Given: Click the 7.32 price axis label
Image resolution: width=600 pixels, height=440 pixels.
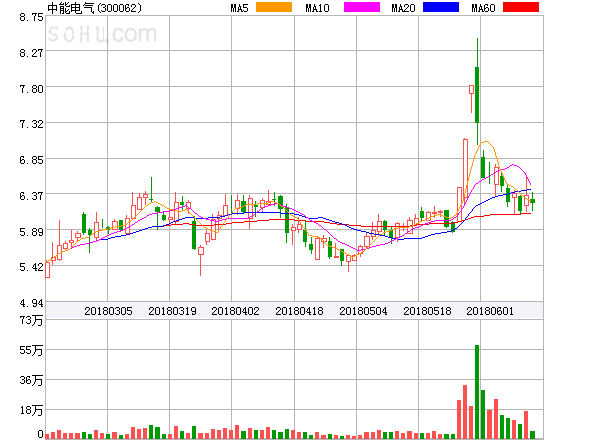Looking at the screenshot, I should click(31, 124).
